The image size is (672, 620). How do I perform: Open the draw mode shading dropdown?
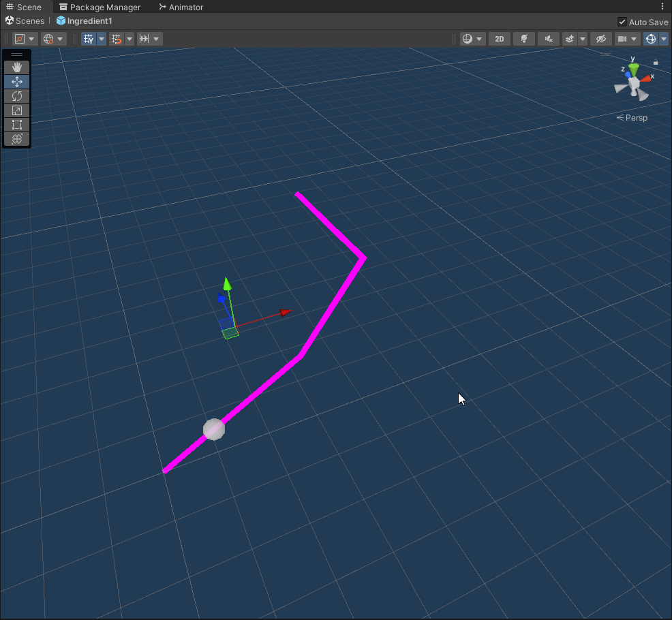coord(471,39)
